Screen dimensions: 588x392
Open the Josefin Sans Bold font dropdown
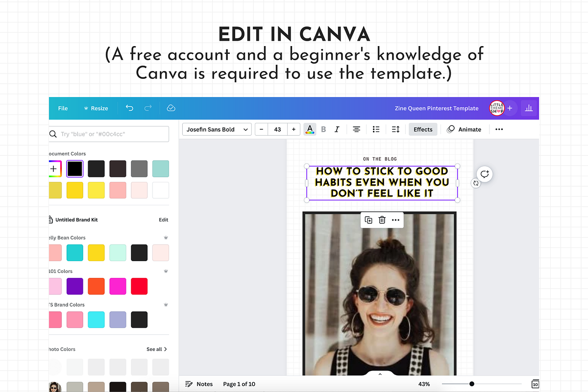coord(217,129)
